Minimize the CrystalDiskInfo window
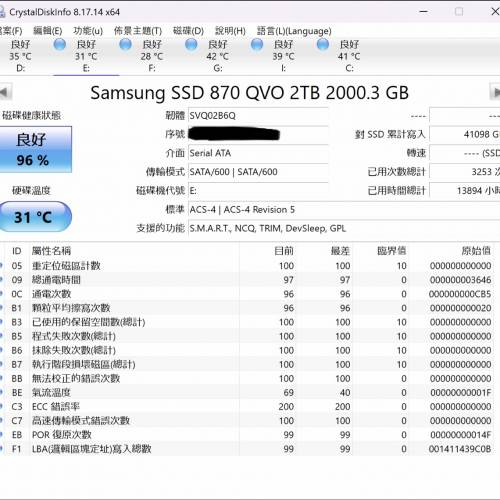Viewport: 500px width, 500px height. click(424, 12)
